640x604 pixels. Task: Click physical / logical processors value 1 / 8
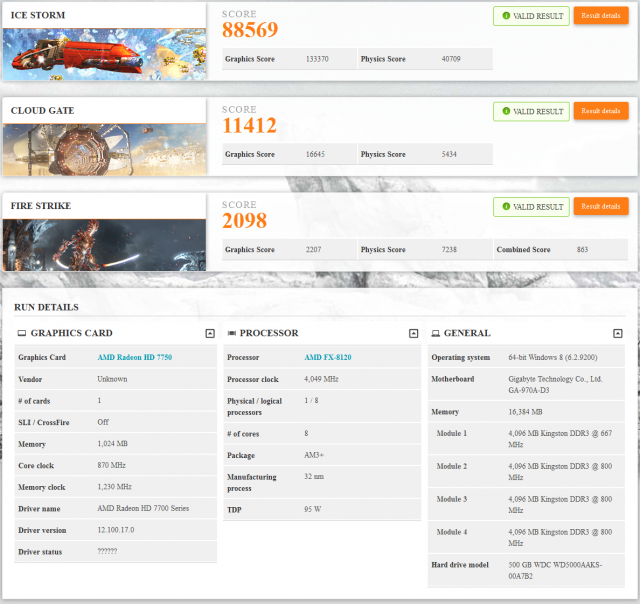(311, 400)
